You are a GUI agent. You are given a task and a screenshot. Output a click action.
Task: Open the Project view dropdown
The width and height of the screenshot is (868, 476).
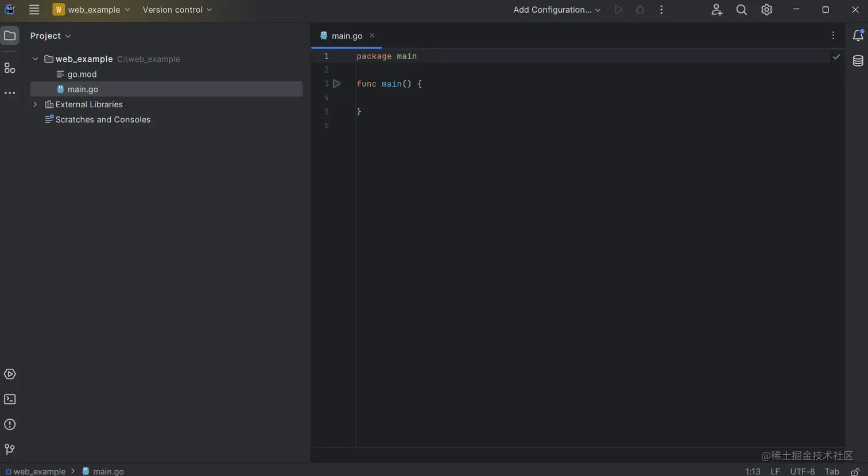[51, 36]
